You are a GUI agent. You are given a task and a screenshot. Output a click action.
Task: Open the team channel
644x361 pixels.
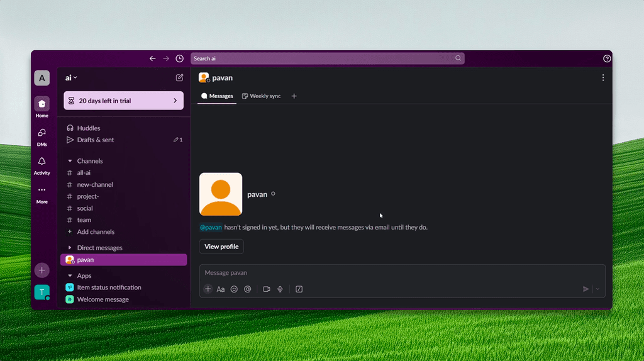124,220
